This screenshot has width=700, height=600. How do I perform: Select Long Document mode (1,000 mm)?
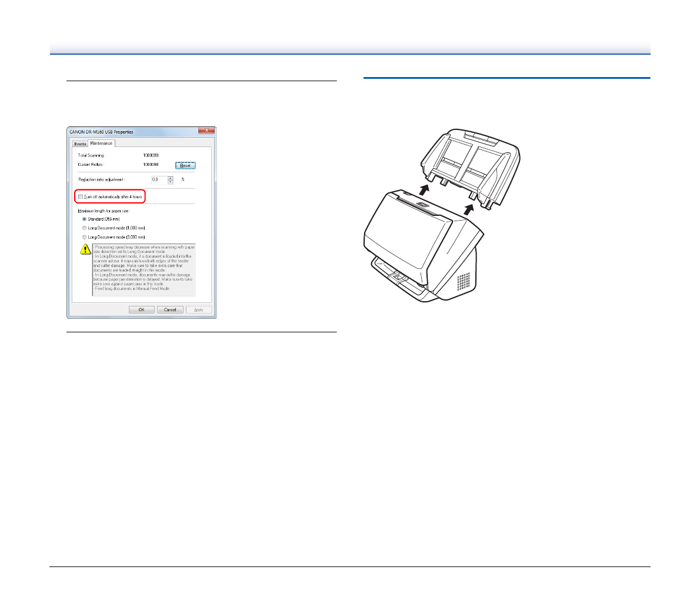(84, 228)
